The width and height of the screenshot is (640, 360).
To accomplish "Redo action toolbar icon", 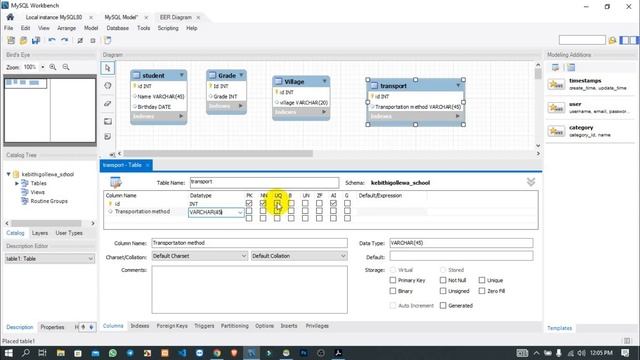I will coord(64,40).
